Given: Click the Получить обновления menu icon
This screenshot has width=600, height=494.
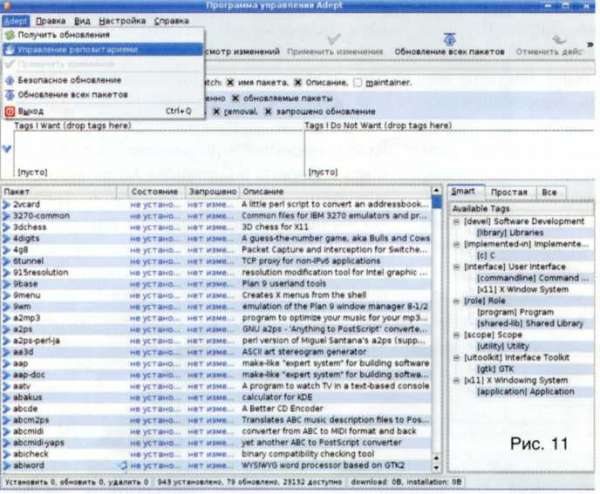Looking at the screenshot, I should [x=10, y=35].
